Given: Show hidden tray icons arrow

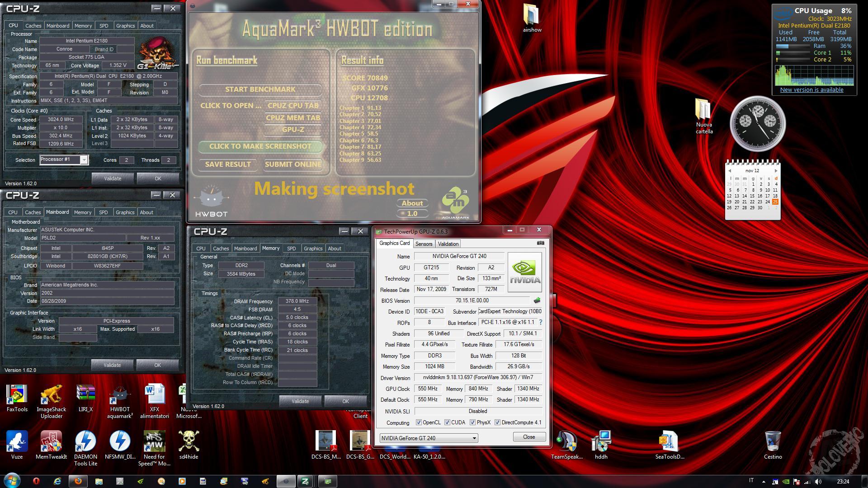Looking at the screenshot, I should (764, 482).
